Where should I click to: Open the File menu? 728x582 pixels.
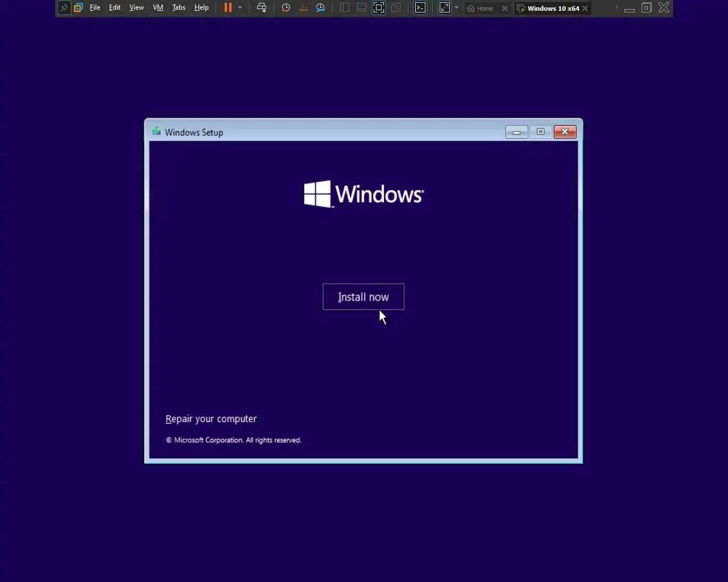(95, 8)
